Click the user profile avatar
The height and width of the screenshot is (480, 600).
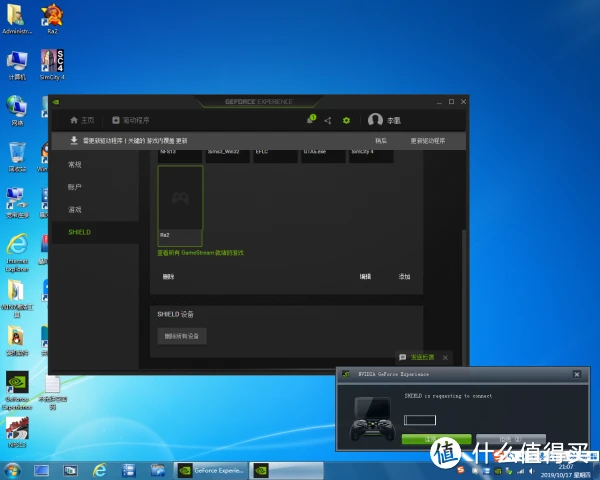tap(376, 120)
